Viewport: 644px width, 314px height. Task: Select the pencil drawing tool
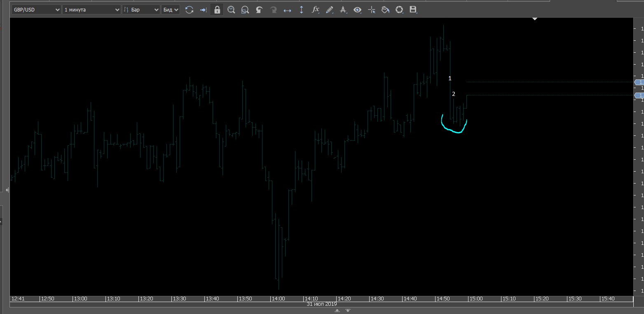click(x=330, y=9)
